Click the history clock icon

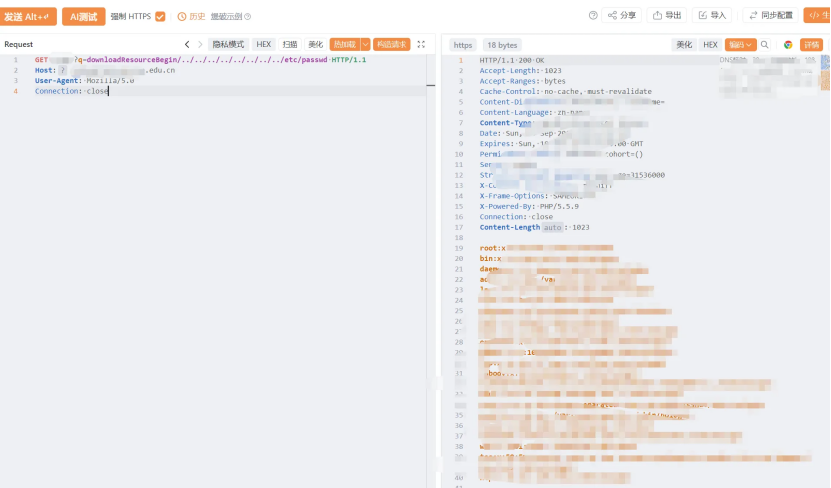coord(182,16)
